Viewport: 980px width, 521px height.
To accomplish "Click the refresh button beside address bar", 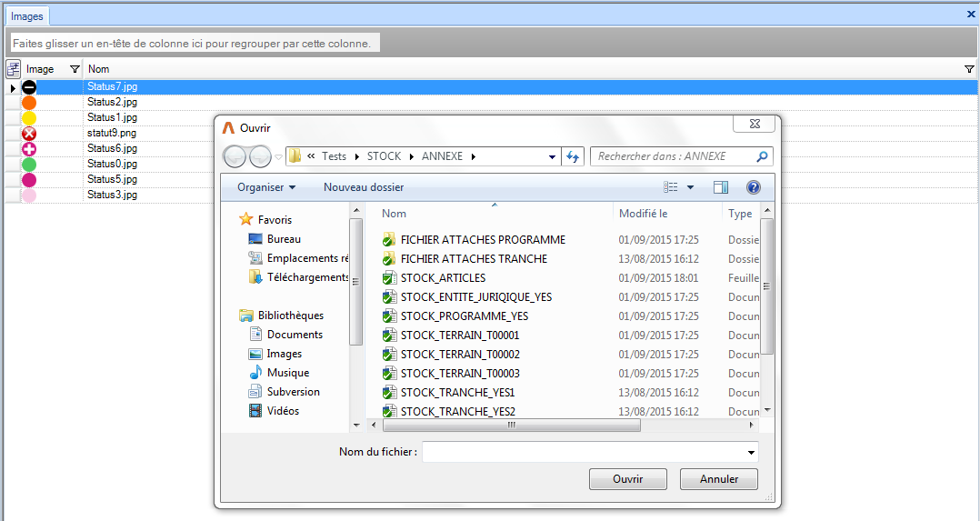I will pos(573,156).
